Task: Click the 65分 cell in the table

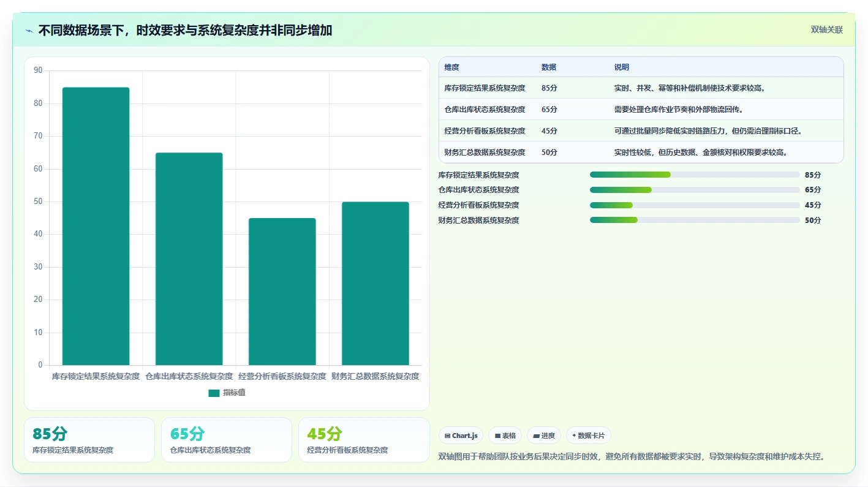Action: [x=549, y=110]
